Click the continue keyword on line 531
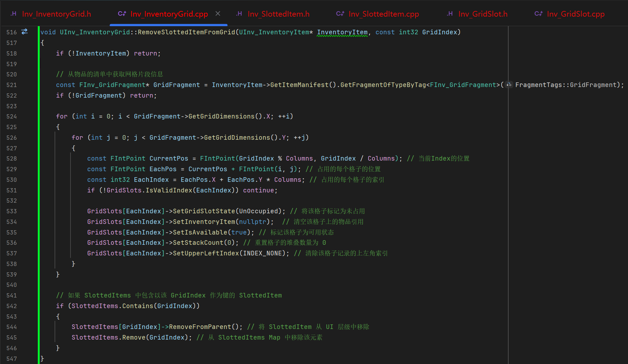This screenshot has height=364, width=628. (x=259, y=190)
